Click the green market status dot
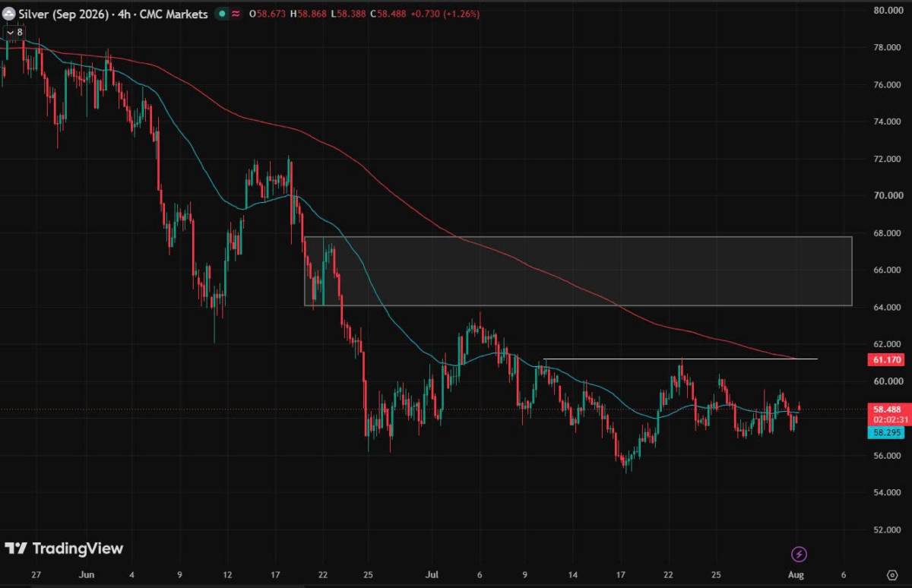 [x=220, y=14]
